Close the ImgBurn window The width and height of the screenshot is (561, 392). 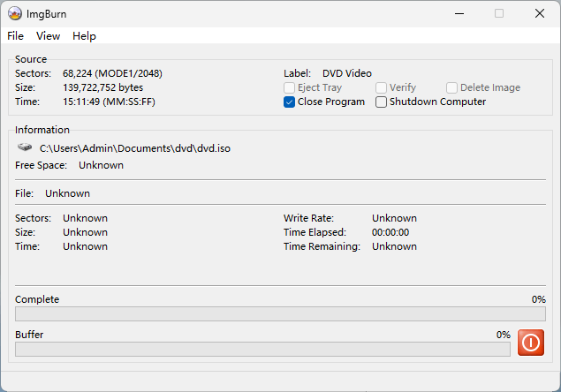pos(540,13)
